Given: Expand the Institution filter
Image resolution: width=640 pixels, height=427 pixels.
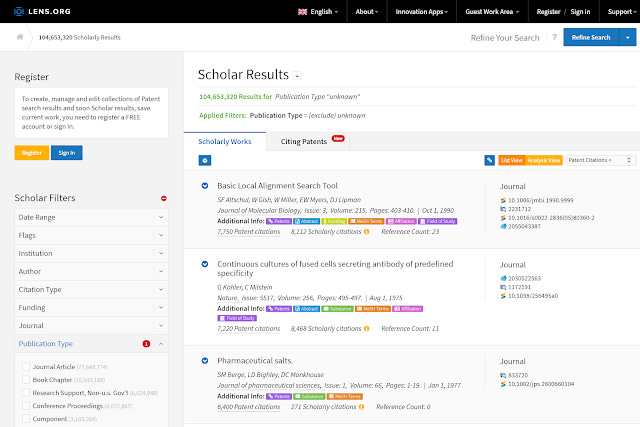Looking at the screenshot, I should point(91,253).
